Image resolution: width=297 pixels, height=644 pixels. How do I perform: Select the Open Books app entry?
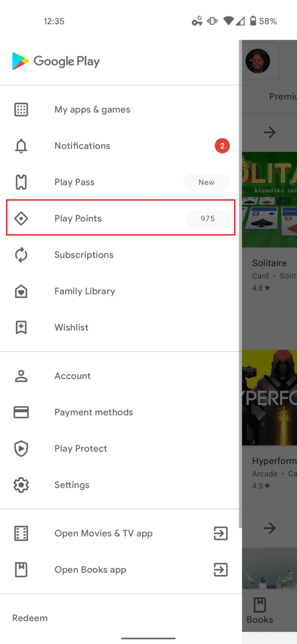(x=90, y=569)
